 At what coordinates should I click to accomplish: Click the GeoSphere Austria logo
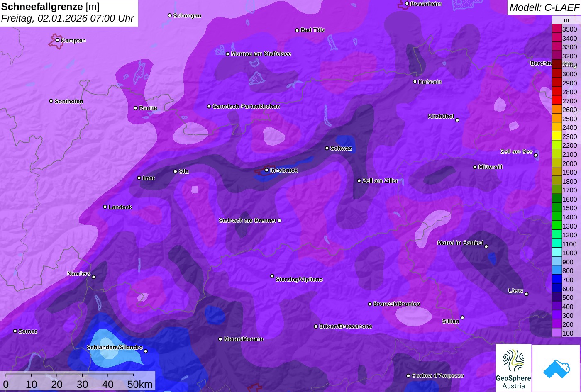click(513, 368)
